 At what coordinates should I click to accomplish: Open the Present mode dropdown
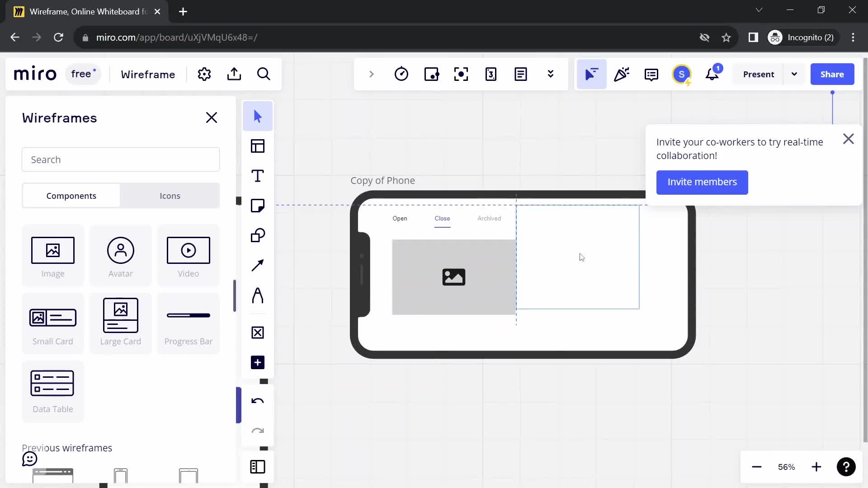coord(795,74)
